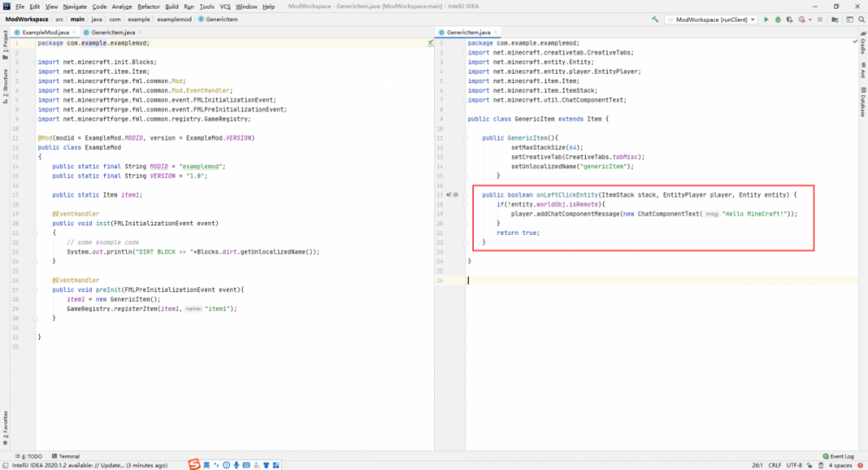Click the profiler run icon with clock
The image size is (868, 470).
801,19
